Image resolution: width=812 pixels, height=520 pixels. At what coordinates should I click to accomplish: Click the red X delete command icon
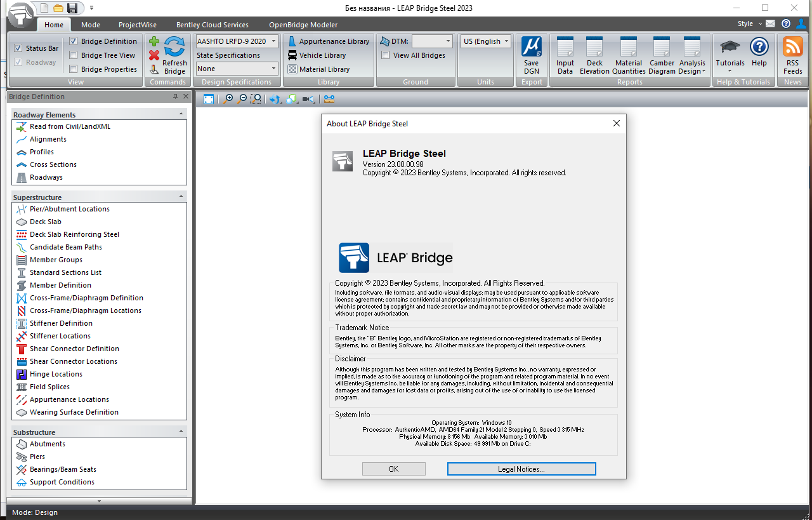click(x=154, y=55)
